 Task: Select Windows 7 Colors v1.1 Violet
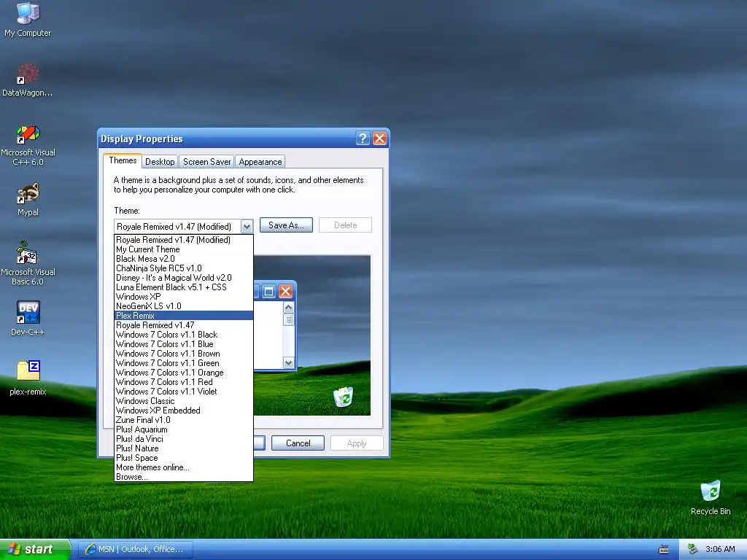184,392
